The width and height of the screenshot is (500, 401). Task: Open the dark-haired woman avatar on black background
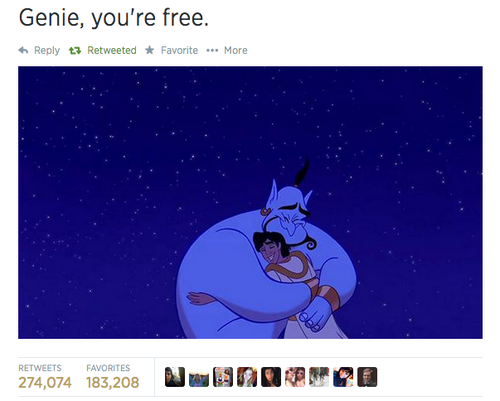(x=271, y=377)
